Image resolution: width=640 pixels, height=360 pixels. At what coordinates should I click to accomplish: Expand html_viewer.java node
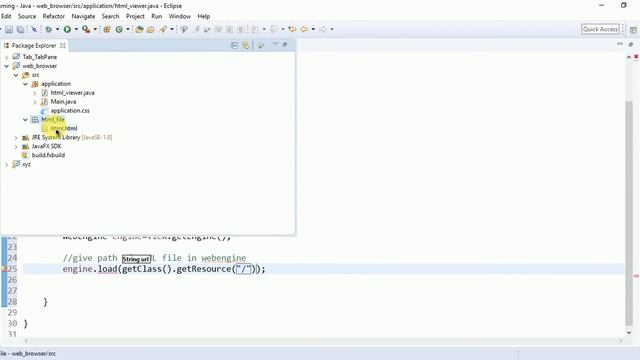tap(35, 93)
